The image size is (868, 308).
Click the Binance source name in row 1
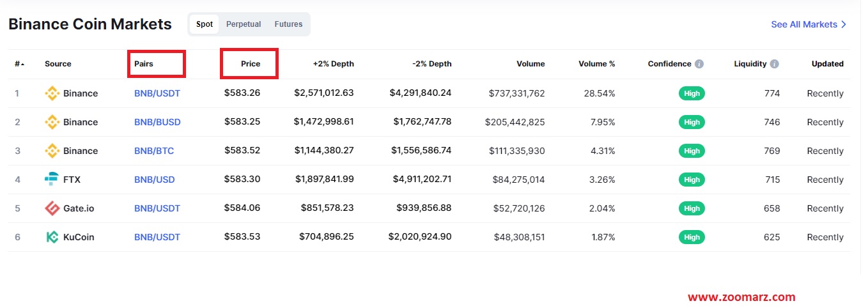click(x=81, y=93)
